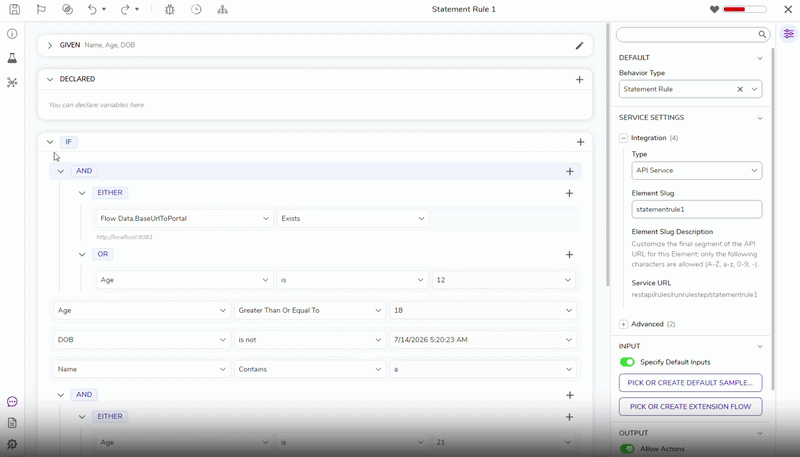Screen dimensions: 800x457
Task: Click the http://localhost:8081 hint text
Action: (x=124, y=237)
